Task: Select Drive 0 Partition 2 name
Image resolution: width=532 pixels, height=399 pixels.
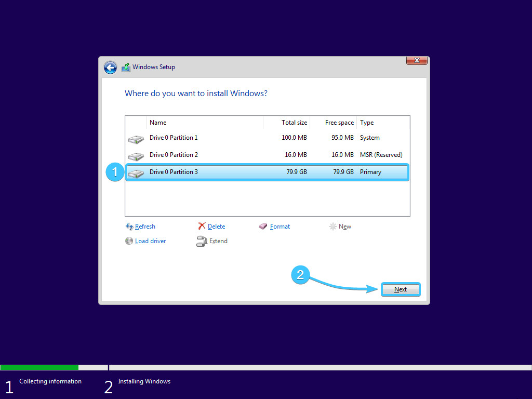Action: (x=174, y=155)
